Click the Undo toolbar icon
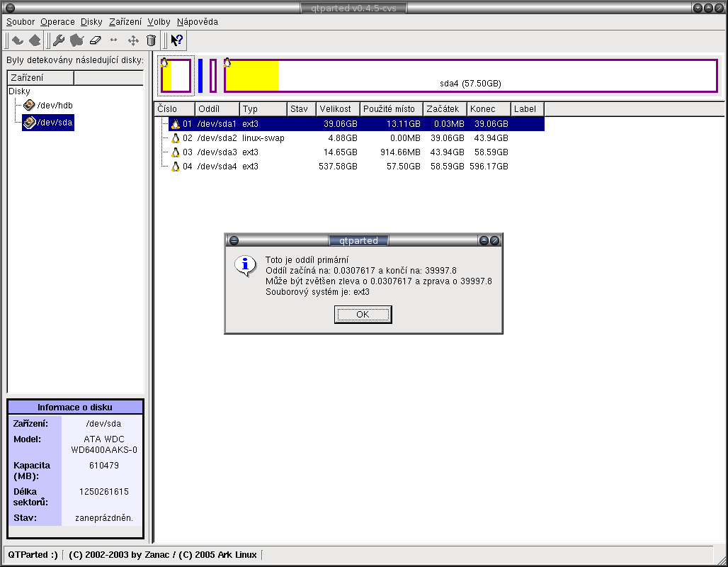The image size is (728, 567). coord(18,40)
